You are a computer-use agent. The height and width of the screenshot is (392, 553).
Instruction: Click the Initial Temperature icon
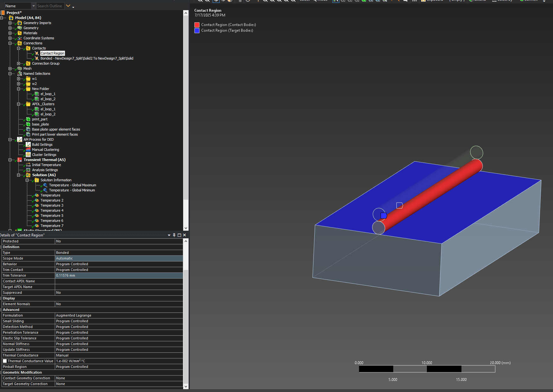pos(28,165)
